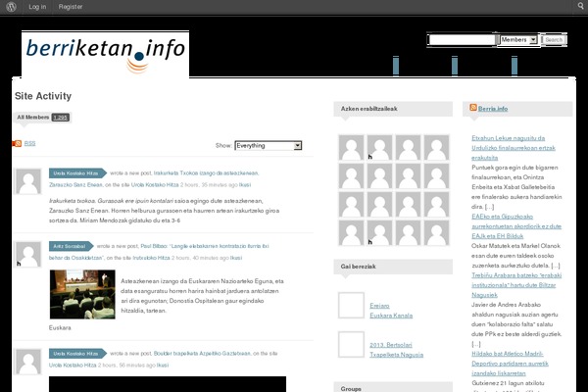
Task: Click the conference photo thumbnail
Action: 82,294
